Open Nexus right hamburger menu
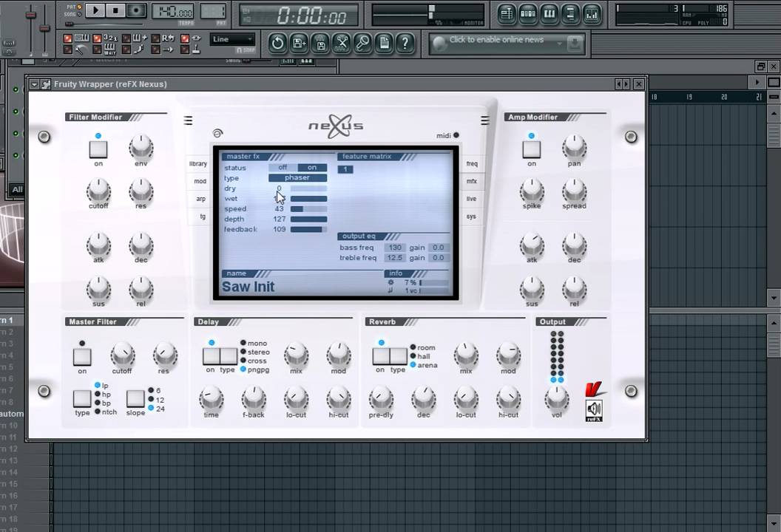Image resolution: width=781 pixels, height=532 pixels. 484,120
